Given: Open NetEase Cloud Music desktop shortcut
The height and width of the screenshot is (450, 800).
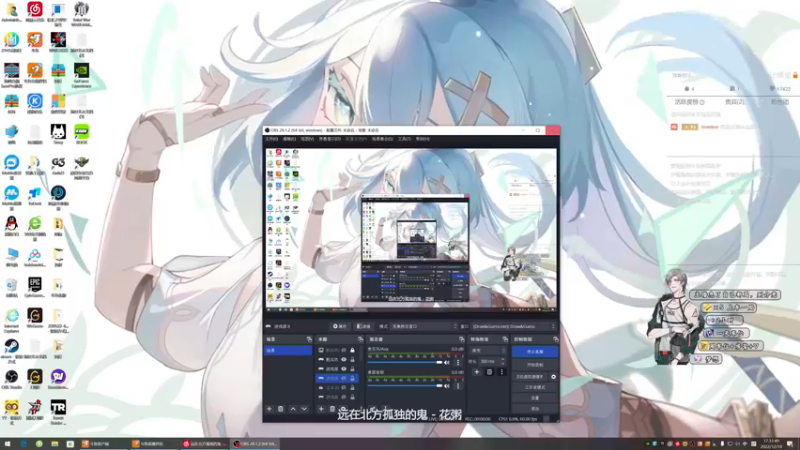Looking at the screenshot, I should [x=35, y=10].
